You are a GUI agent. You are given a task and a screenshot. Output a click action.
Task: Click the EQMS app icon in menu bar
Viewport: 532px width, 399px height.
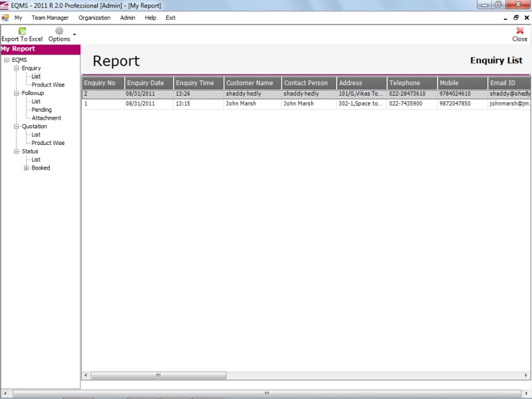(5, 17)
